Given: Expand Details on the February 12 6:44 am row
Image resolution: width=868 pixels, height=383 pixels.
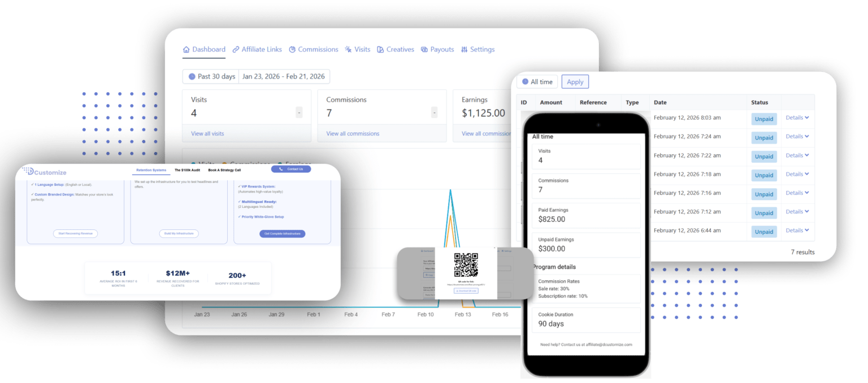Looking at the screenshot, I should [x=797, y=230].
